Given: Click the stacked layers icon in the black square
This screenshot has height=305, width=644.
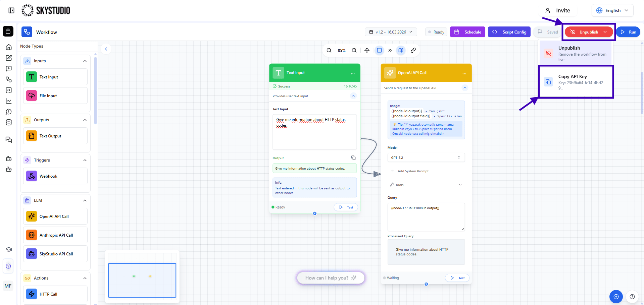Looking at the screenshot, I should tap(8, 31).
